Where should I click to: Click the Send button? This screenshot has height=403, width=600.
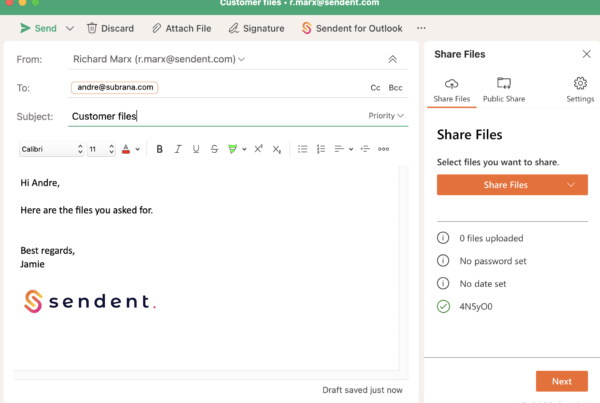(38, 28)
